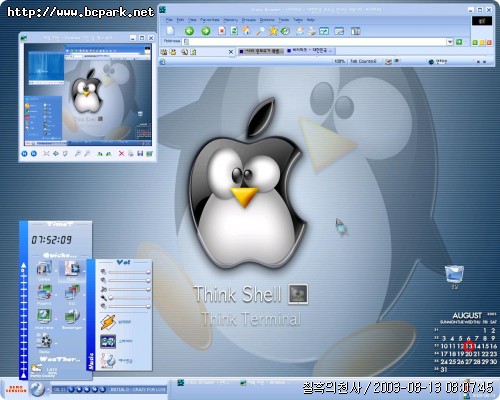Go to Home page via house icon
The width and height of the screenshot is (500, 400).
click(247, 31)
